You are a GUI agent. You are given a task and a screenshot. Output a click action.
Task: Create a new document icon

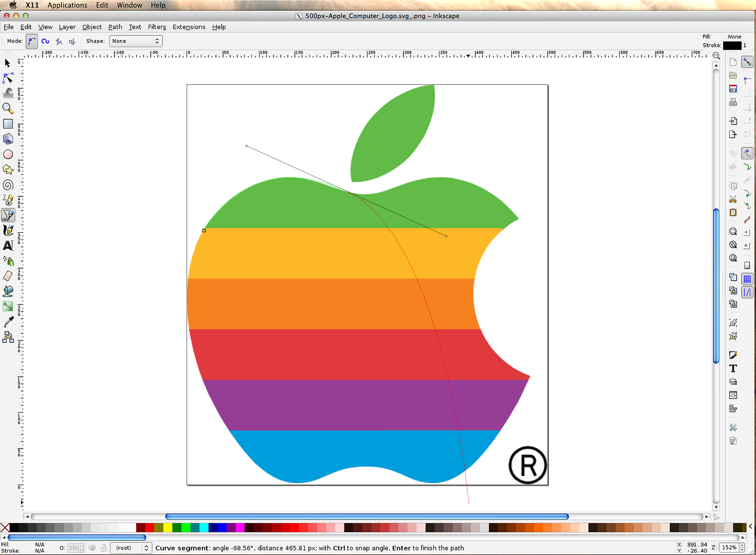(x=733, y=62)
